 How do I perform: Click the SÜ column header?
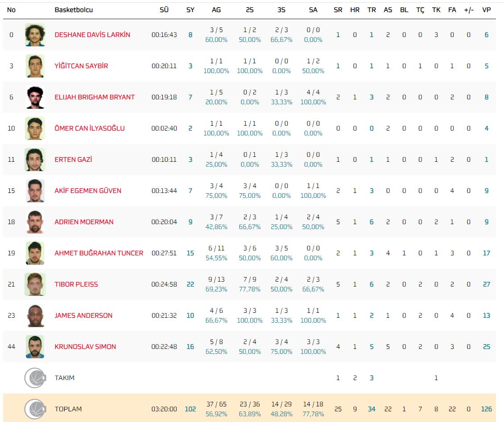pyautogui.click(x=164, y=10)
